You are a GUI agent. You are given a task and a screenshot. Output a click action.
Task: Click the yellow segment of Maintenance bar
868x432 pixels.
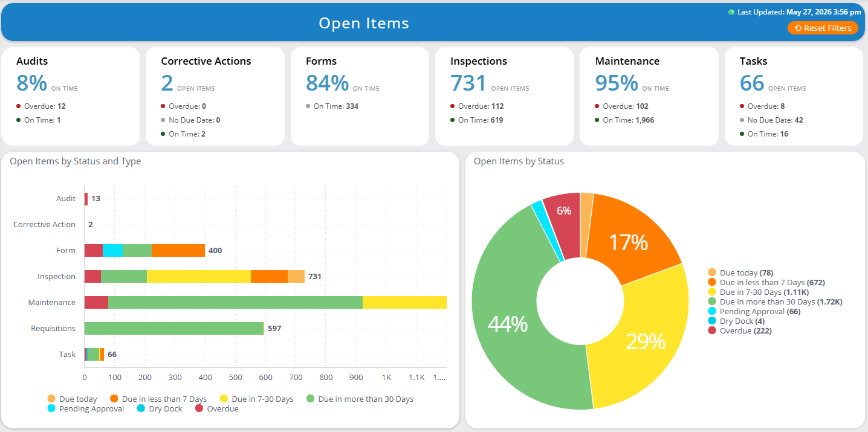tap(404, 302)
